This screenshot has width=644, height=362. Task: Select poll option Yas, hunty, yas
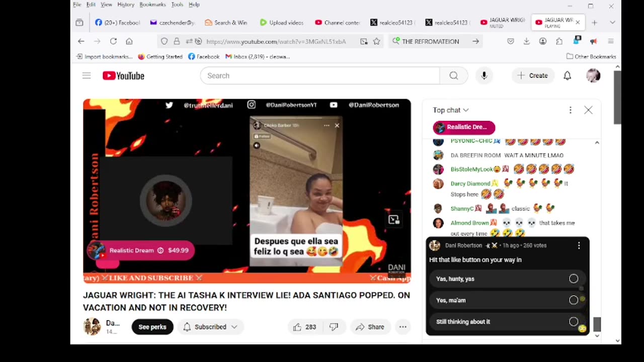(x=507, y=279)
